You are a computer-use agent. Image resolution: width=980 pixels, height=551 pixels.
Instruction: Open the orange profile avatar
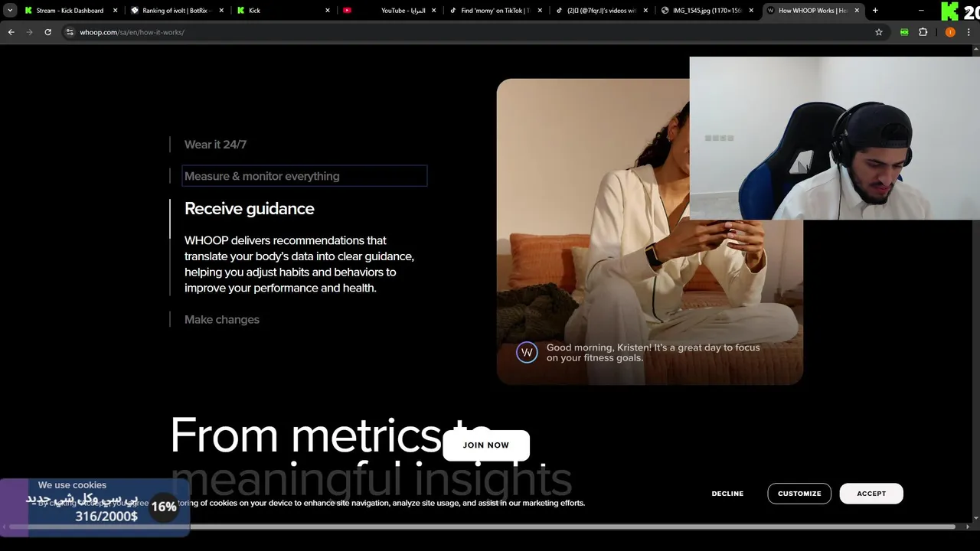tap(950, 32)
